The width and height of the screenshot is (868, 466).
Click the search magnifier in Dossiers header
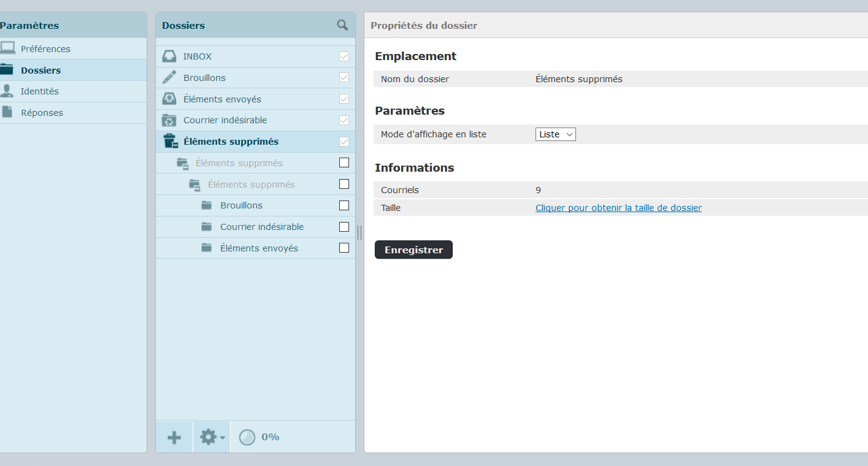pyautogui.click(x=342, y=25)
